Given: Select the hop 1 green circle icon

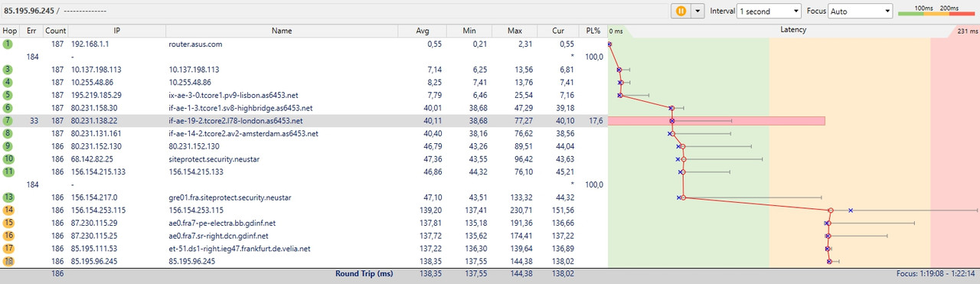Looking at the screenshot, I should point(8,44).
